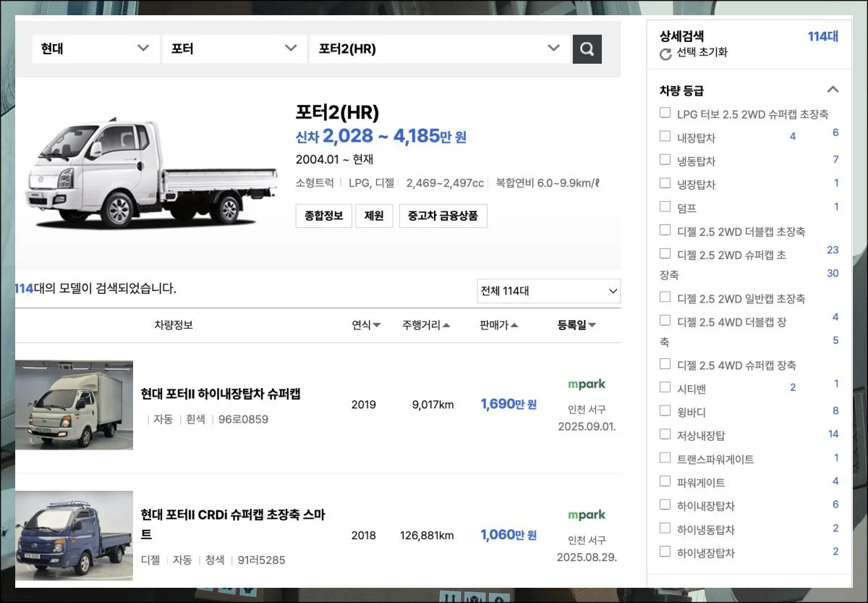Screen dimensions: 868x603
Task: Open the 현대 manufacturer dropdown
Action: pos(95,49)
